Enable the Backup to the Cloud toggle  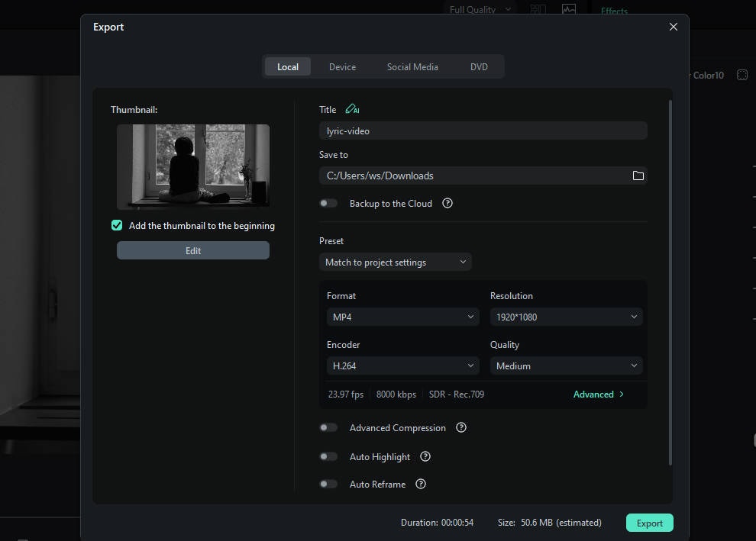point(328,203)
